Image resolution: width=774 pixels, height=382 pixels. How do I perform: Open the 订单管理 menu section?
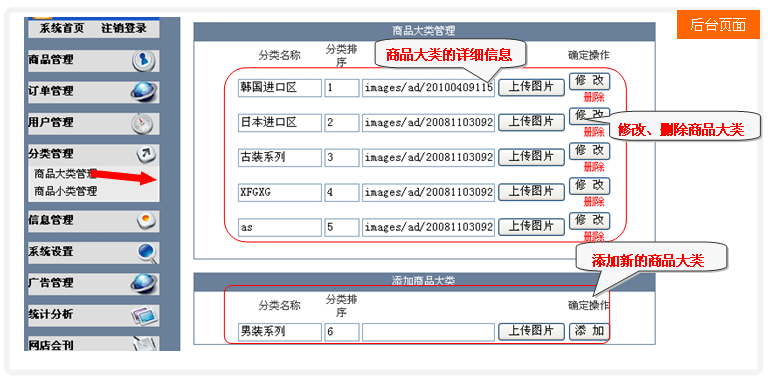93,92
